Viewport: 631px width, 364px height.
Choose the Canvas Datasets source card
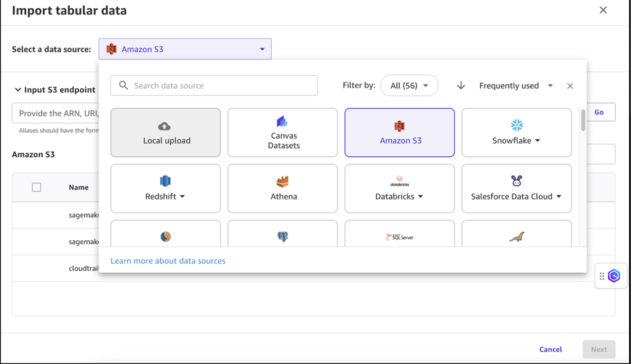point(282,132)
